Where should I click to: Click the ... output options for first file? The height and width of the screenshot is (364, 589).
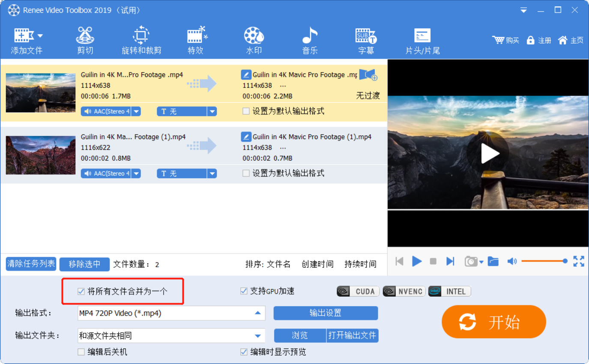283,86
